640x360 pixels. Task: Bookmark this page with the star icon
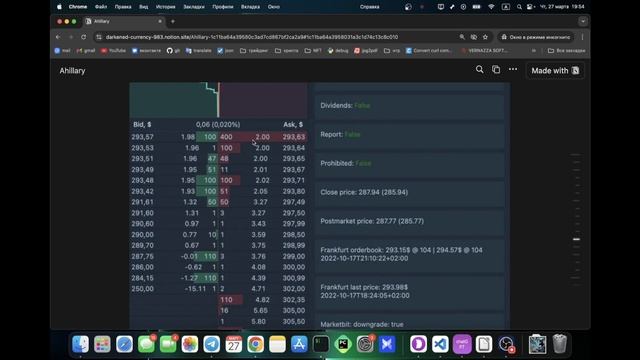pyautogui.click(x=485, y=37)
